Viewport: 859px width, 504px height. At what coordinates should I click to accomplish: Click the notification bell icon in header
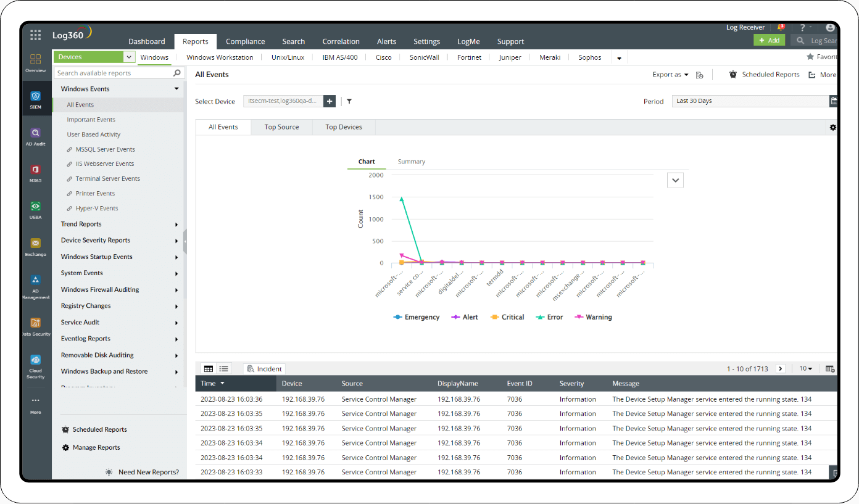(x=781, y=27)
